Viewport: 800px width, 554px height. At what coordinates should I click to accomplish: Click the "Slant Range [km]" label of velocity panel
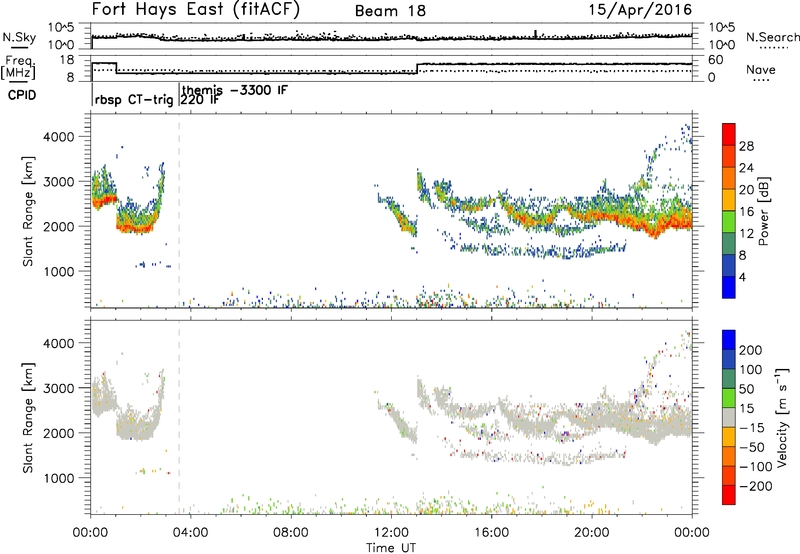[x=28, y=417]
